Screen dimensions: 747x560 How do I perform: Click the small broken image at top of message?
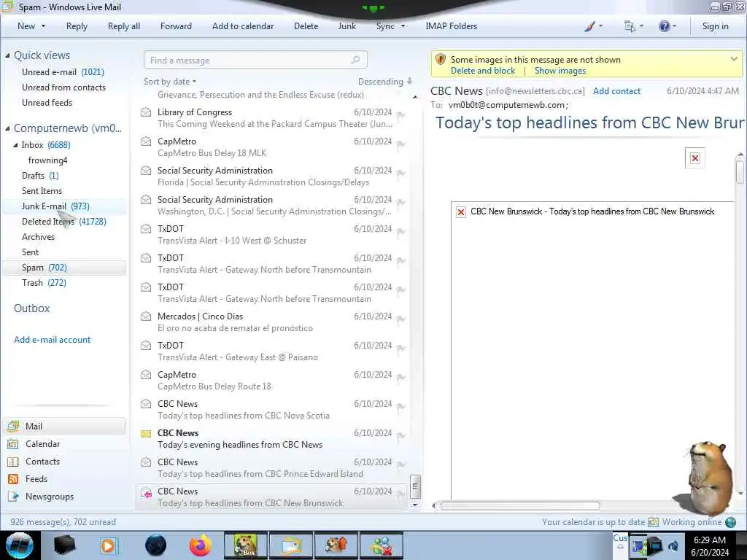(x=695, y=158)
